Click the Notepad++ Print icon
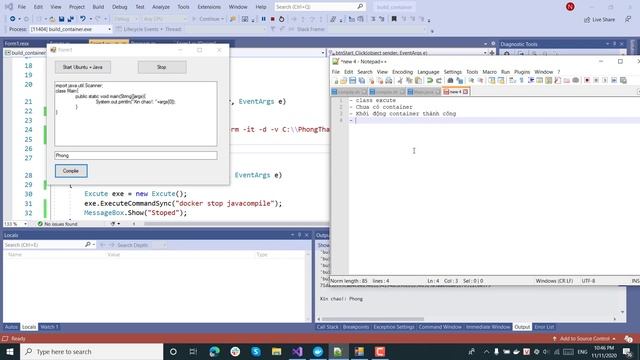Viewport: 640px width, 360px height. click(x=389, y=80)
